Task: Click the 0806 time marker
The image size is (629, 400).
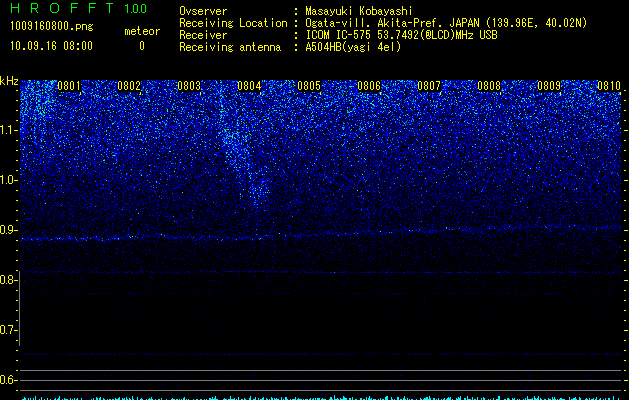Action: pyautogui.click(x=369, y=86)
